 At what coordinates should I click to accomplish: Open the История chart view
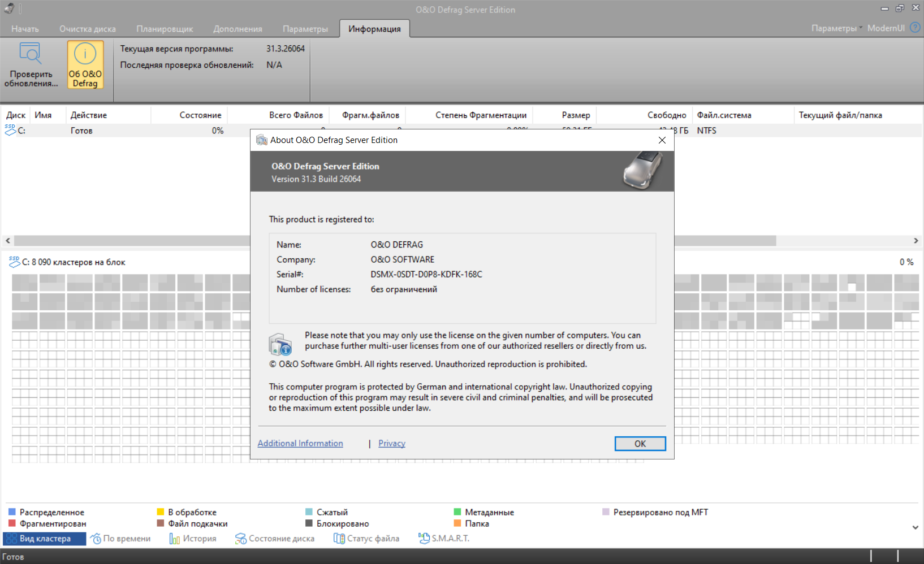193,539
